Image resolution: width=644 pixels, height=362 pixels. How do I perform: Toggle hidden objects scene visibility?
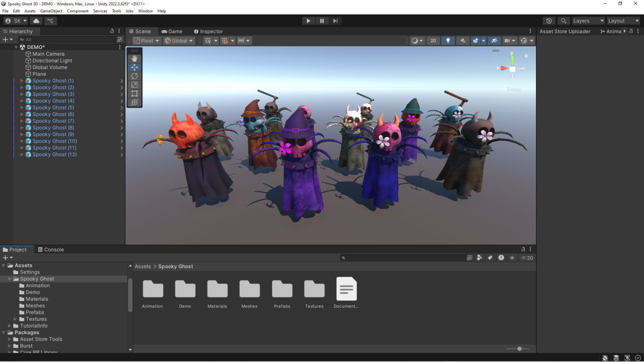[494, 41]
